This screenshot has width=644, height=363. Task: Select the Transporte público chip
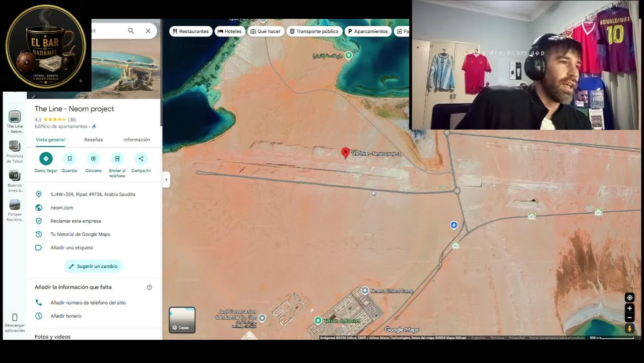tap(314, 31)
